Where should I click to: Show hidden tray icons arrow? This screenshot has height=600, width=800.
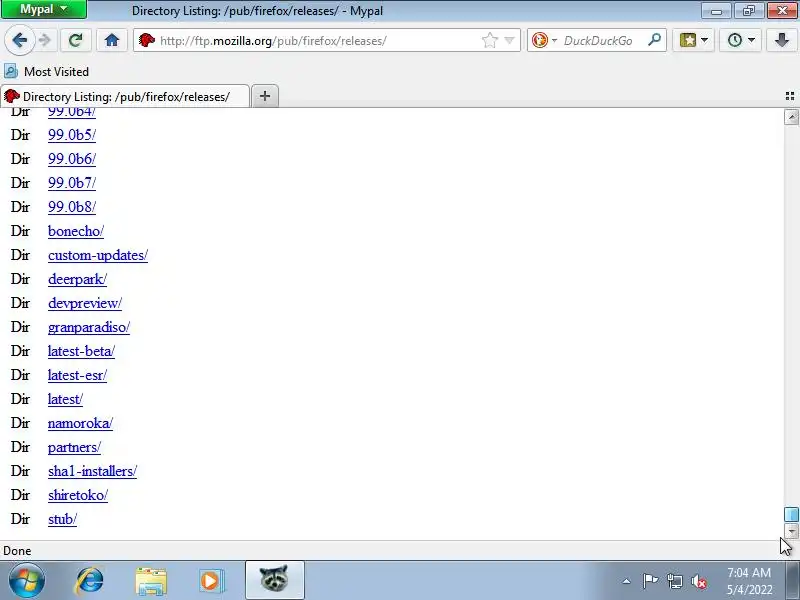[x=627, y=581]
